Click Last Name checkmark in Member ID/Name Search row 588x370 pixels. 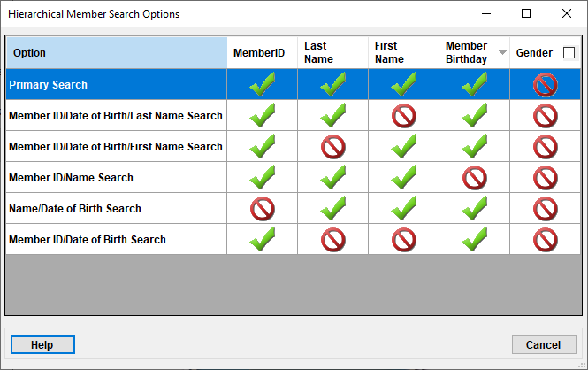point(333,177)
